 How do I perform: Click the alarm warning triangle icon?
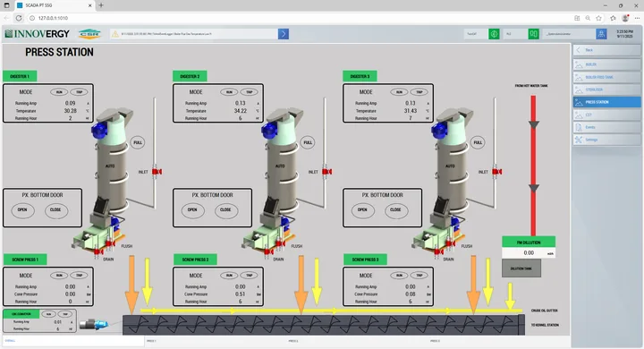(115, 34)
